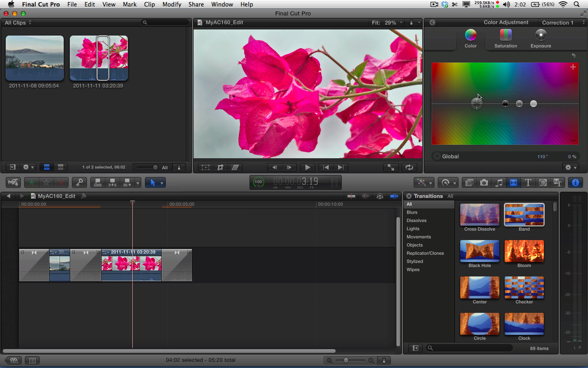Viewport: 588px width, 368px height.
Task: Open the Select tool dropdown
Action: pos(162,183)
